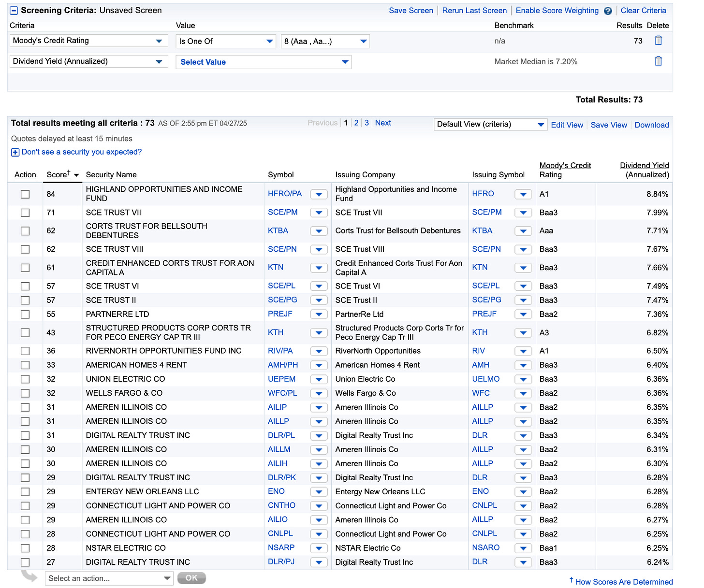Open the NSARP symbol action arrow
Image resolution: width=704 pixels, height=588 pixels.
pyautogui.click(x=319, y=548)
